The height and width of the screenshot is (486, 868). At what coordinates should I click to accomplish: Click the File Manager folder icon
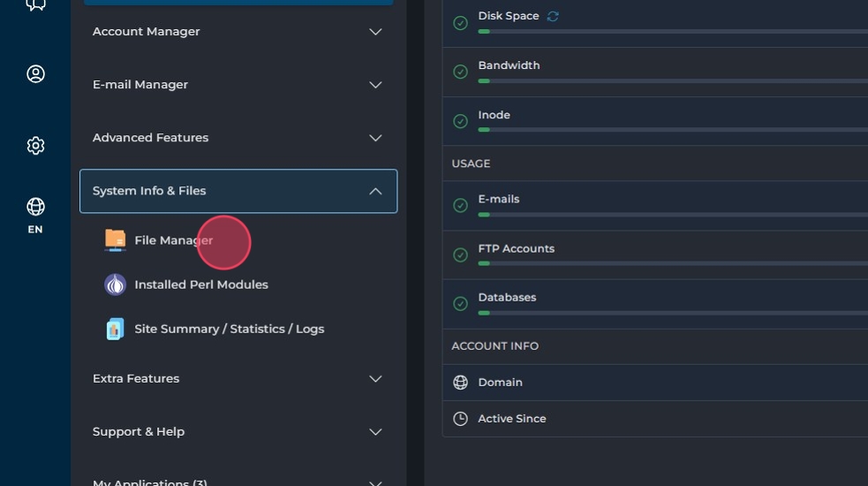click(115, 240)
